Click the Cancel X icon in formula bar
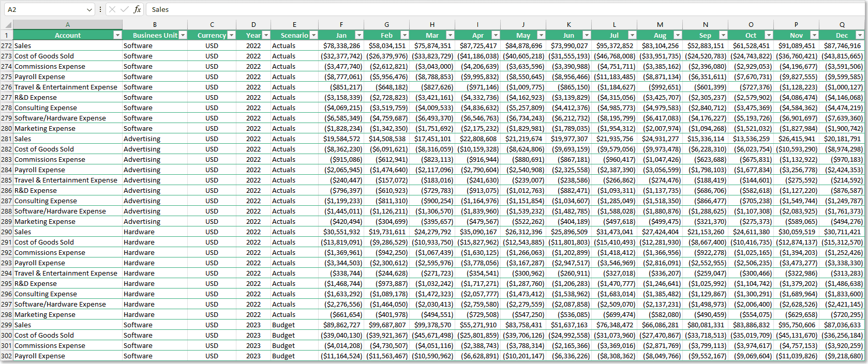The height and width of the screenshot is (364, 868). [112, 9]
